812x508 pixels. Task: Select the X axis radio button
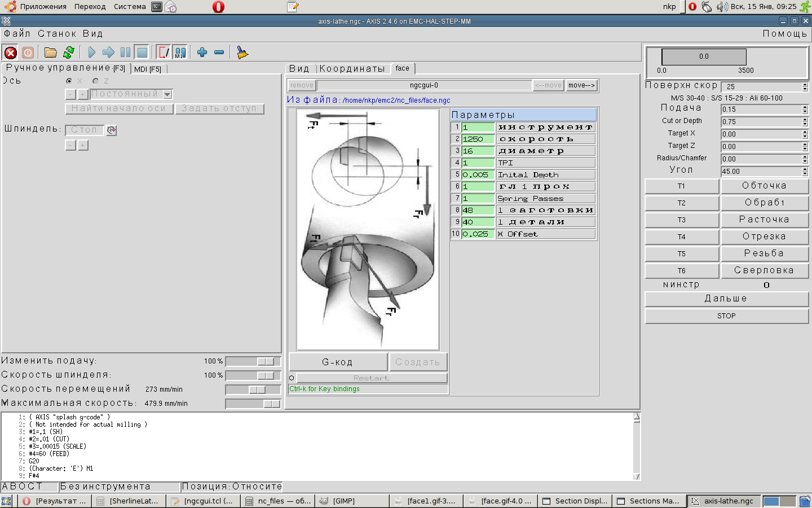(x=69, y=81)
